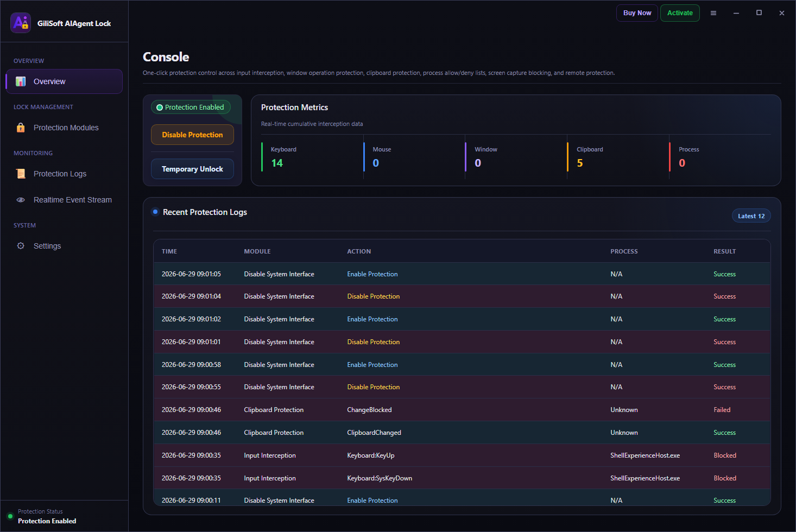The width and height of the screenshot is (796, 532).
Task: Click the Console page heading
Action: coord(166,57)
